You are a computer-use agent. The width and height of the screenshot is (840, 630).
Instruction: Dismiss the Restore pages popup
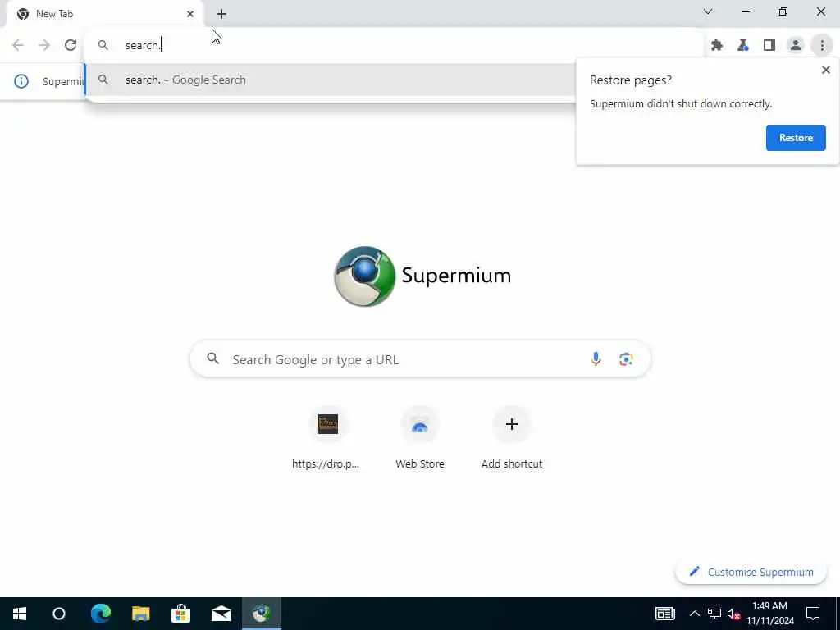825,70
